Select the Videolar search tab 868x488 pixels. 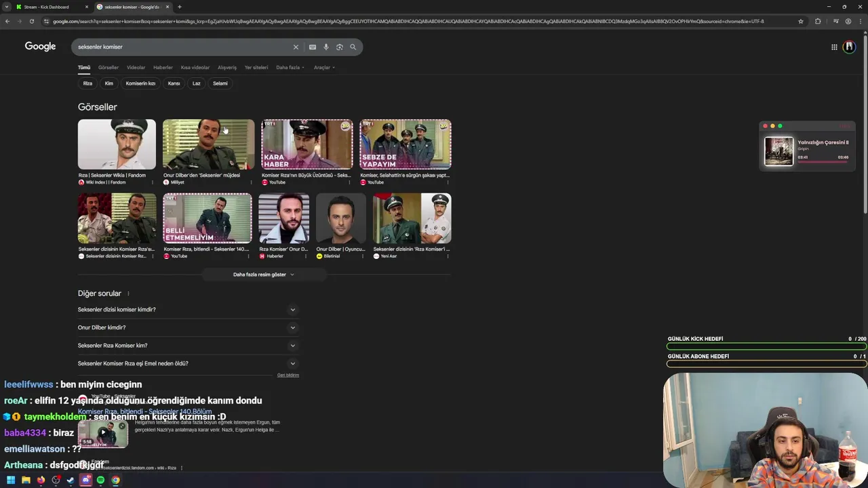[x=136, y=67]
